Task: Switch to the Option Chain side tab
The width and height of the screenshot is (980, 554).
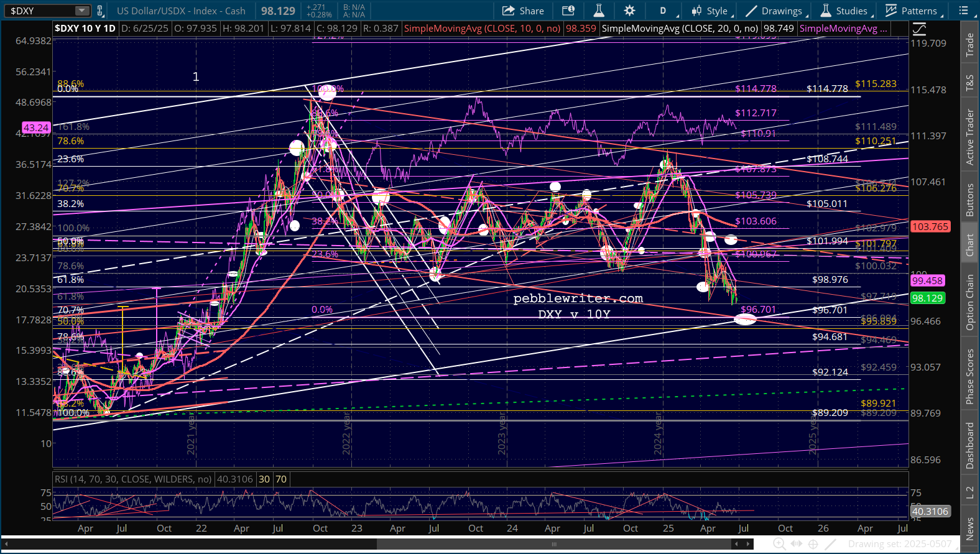Action: tap(969, 302)
